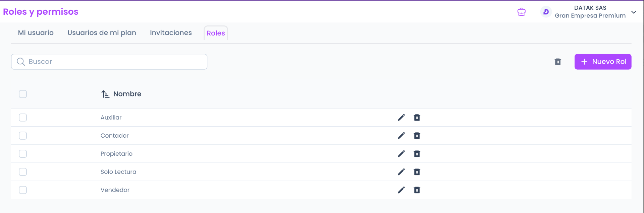Sort by the Nombre ascending icon
The image size is (644, 213).
pos(105,94)
